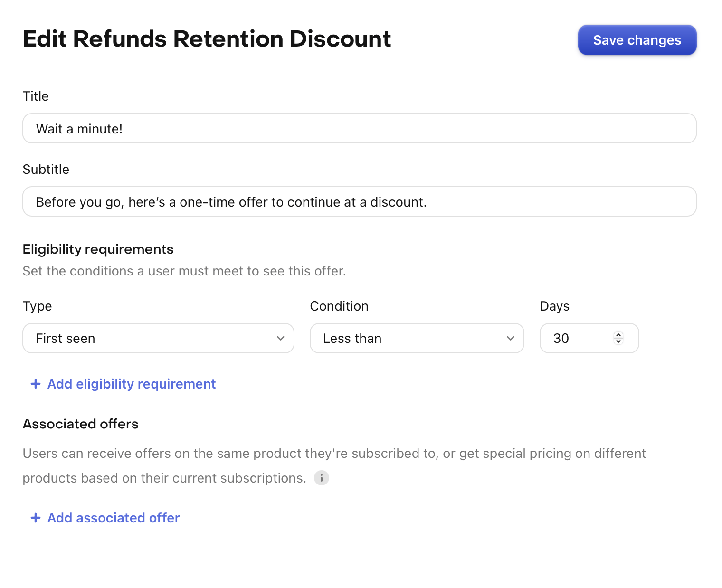Click the up arrow on the Days stepper
This screenshot has height=588, width=722.
tap(618, 335)
